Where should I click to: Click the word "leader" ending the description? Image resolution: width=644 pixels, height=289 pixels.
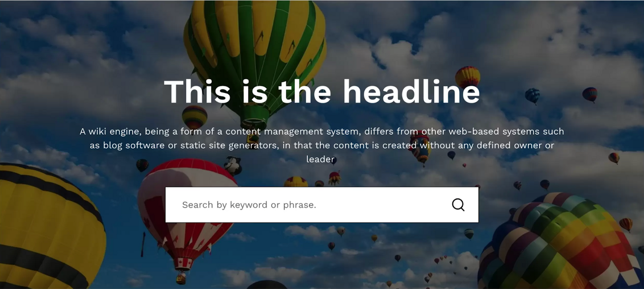320,159
